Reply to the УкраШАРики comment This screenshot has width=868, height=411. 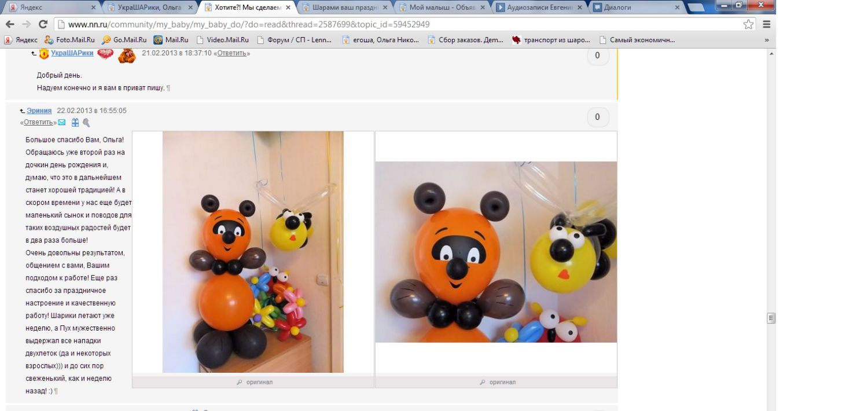232,53
